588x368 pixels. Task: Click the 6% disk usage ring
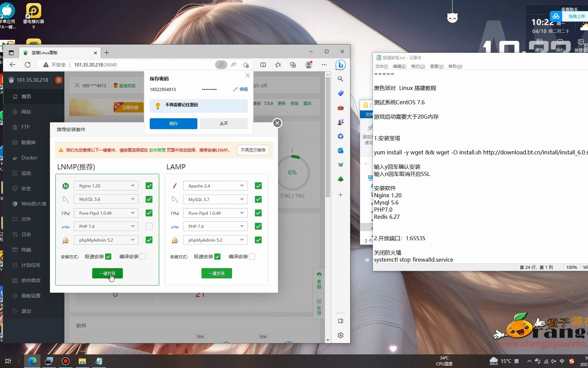(293, 172)
